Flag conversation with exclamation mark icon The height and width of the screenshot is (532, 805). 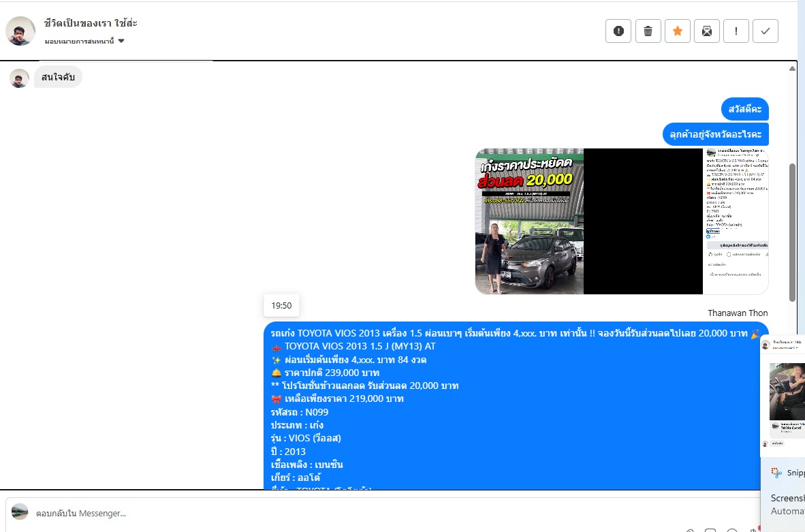click(736, 31)
